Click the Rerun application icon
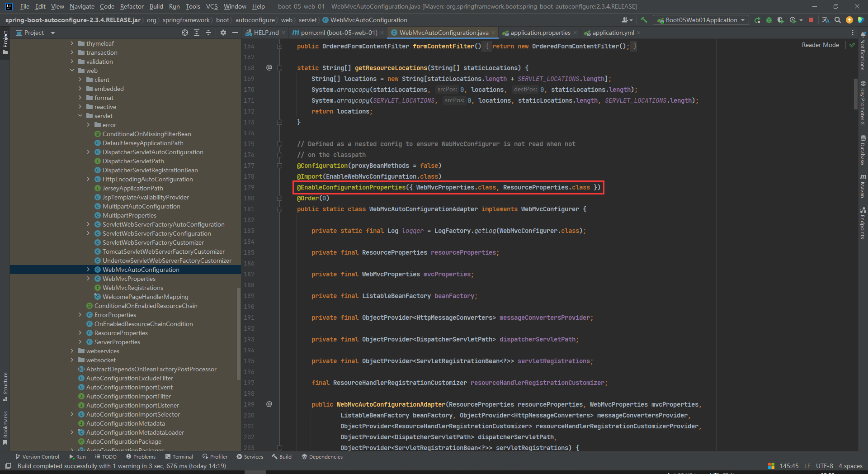Viewport: 868px width, 474px height. (757, 20)
